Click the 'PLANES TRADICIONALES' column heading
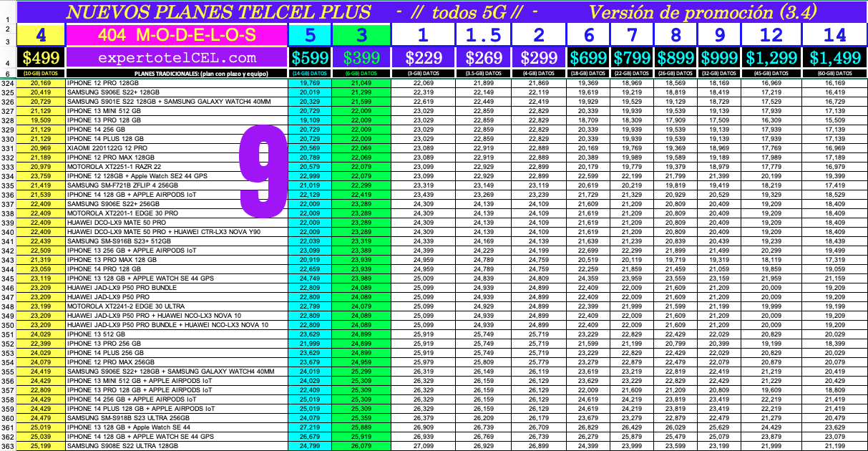This screenshot has height=451, width=868. point(177,74)
